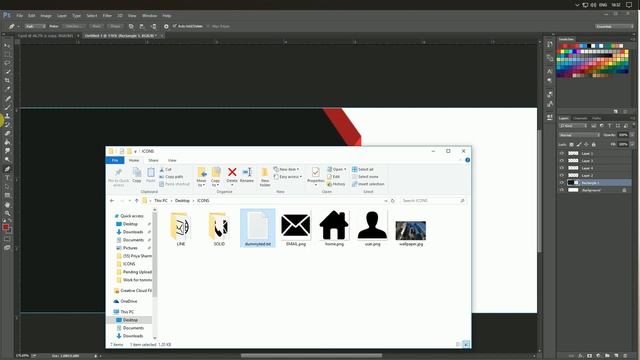This screenshot has height=360, width=640.
Task: Select the Crop tool in Photoshop toolbar
Action: (x=7, y=80)
